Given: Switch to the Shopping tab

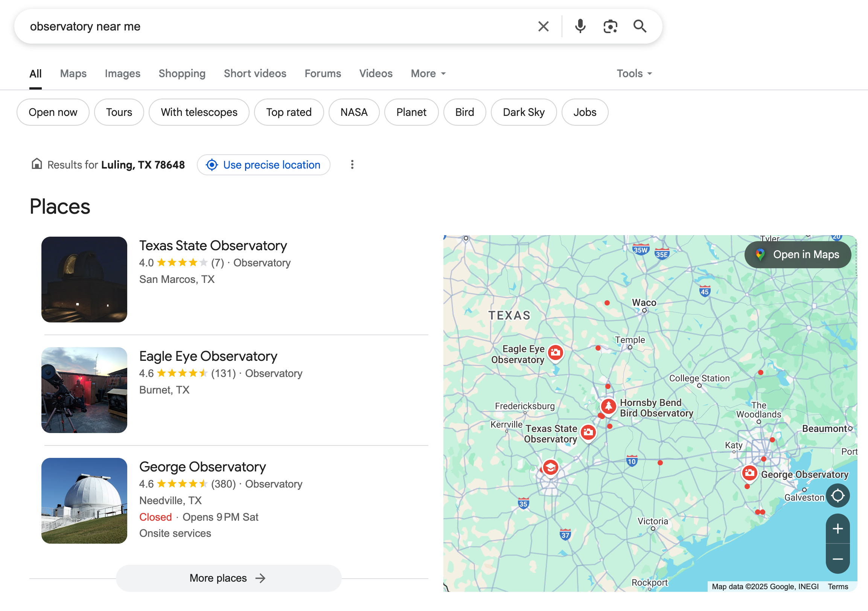Looking at the screenshot, I should point(182,73).
